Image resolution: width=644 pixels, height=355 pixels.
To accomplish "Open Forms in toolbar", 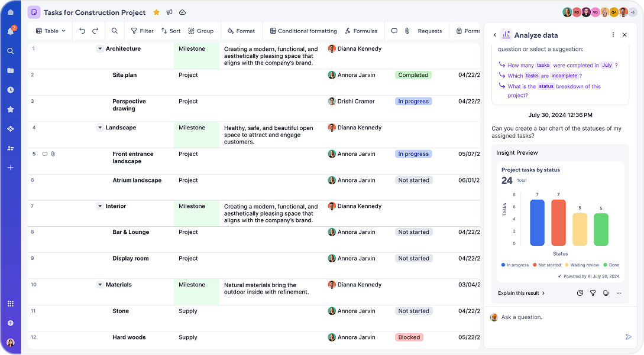I will coord(468,31).
